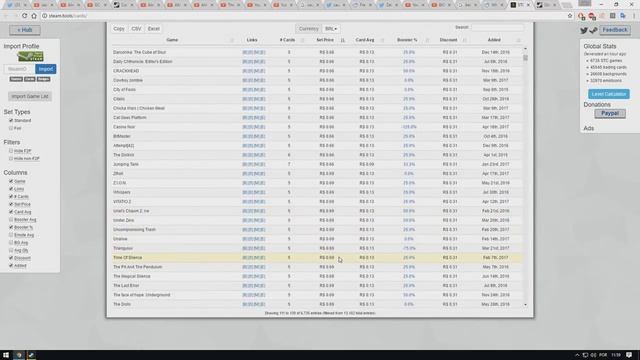This screenshot has height=360, width=640.
Task: Enable Booster Avg column checkbox
Action: pyautogui.click(x=11, y=220)
